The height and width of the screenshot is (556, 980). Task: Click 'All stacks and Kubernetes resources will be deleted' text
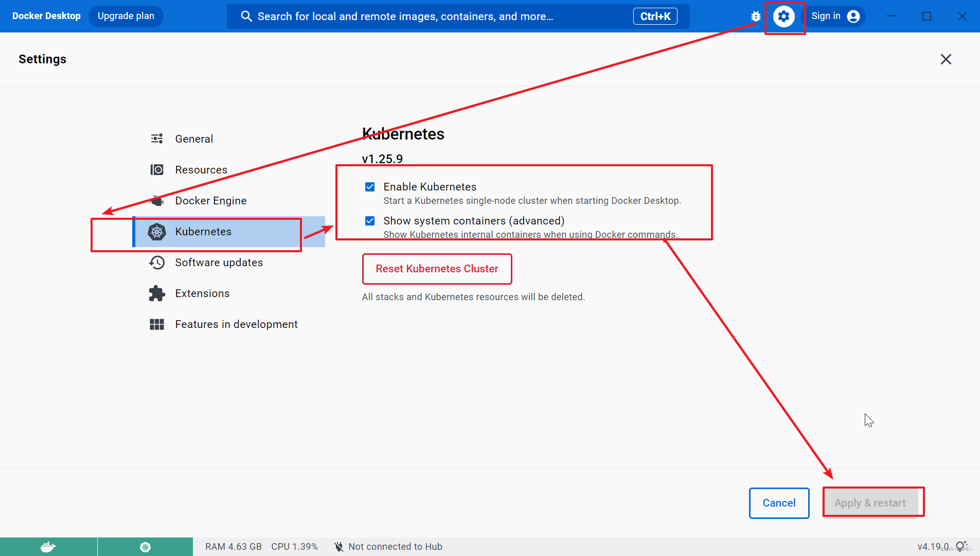[x=473, y=297]
